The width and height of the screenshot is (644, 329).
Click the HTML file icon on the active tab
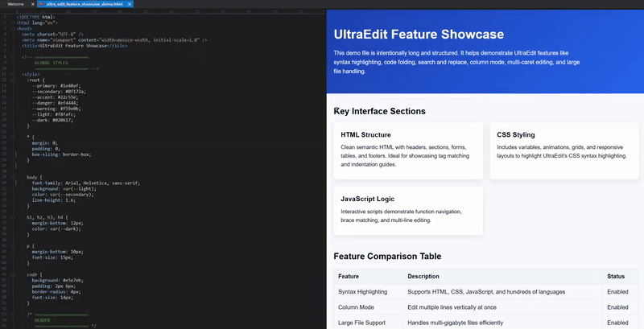pos(41,4)
